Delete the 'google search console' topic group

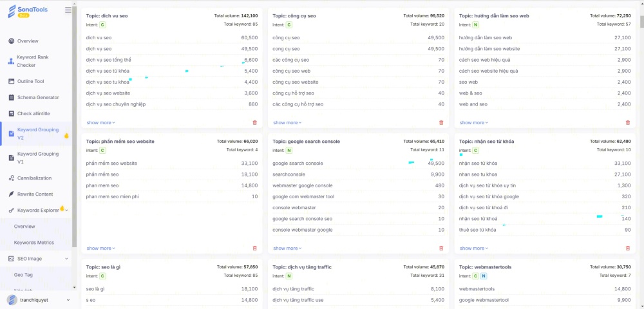tap(441, 248)
